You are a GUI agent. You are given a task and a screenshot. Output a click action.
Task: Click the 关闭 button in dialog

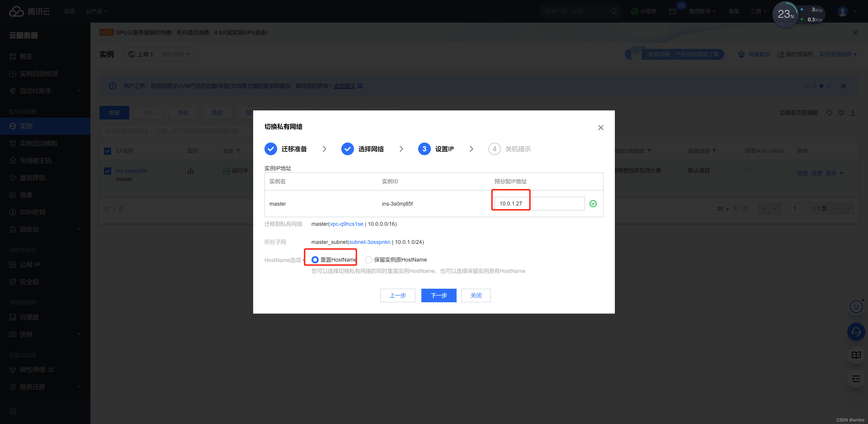tap(476, 295)
